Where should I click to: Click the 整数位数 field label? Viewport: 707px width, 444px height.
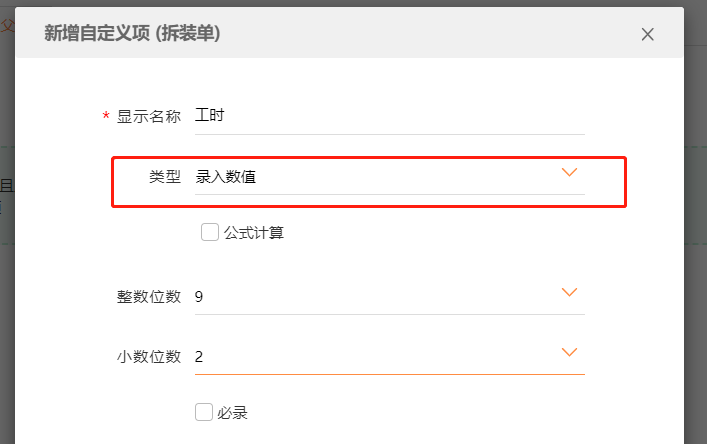click(149, 296)
